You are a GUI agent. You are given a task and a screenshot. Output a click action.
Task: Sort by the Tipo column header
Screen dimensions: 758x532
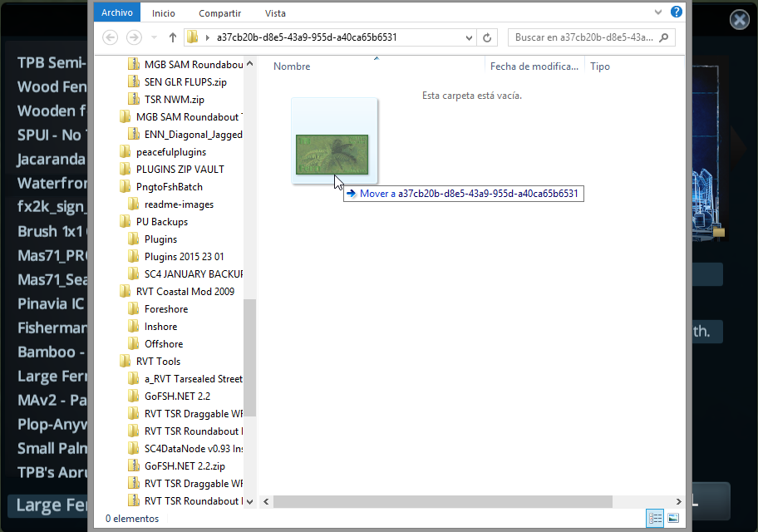click(x=600, y=66)
